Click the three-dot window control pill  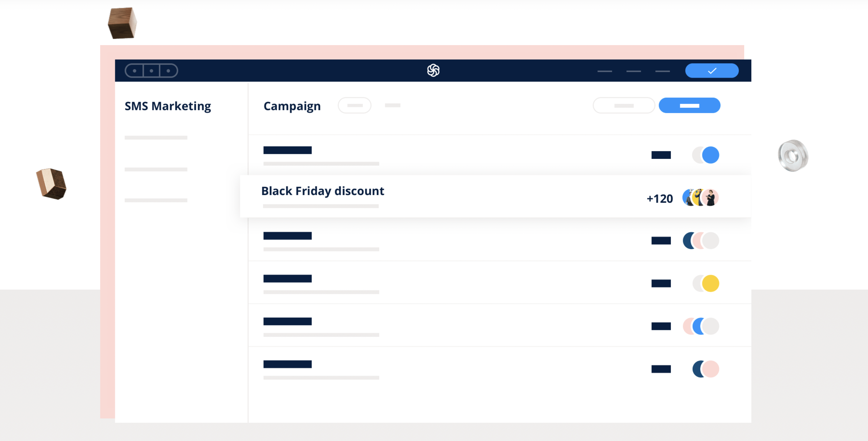tap(151, 71)
